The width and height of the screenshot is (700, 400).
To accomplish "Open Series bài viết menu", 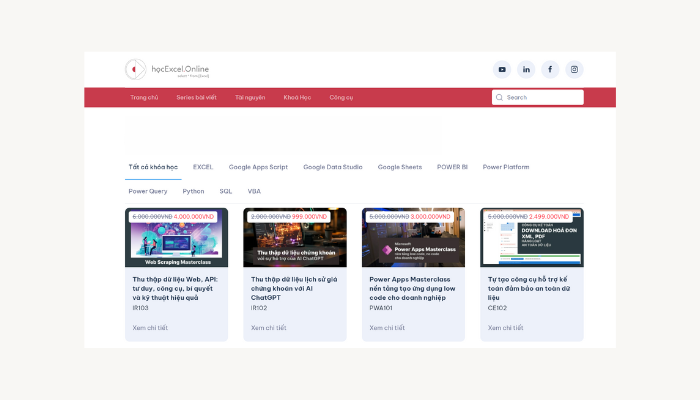I will pyautogui.click(x=196, y=97).
